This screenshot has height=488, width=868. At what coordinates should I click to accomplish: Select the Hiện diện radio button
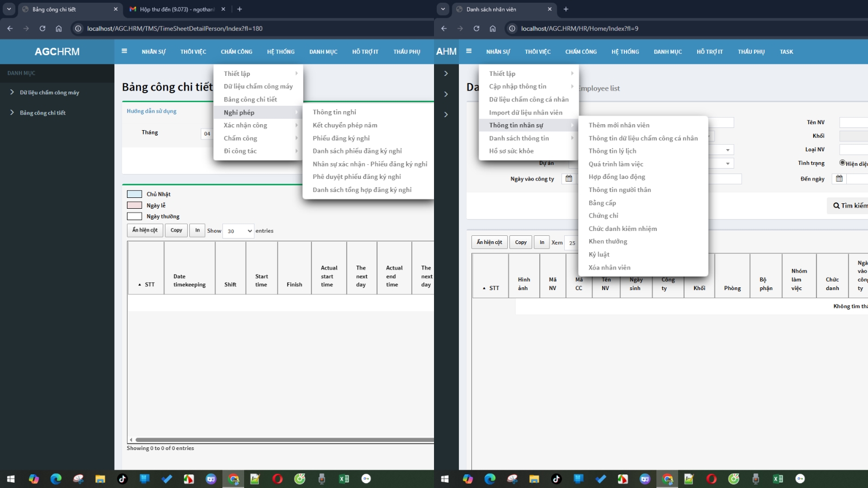pyautogui.click(x=843, y=163)
